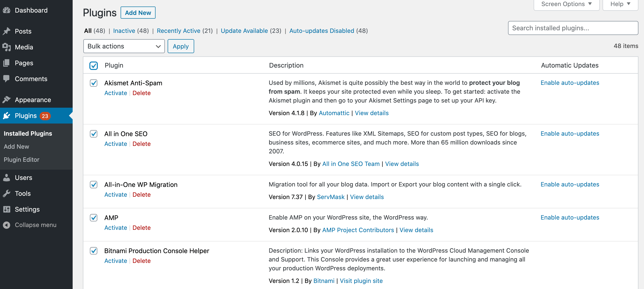Click the Add New button beside Plugins

pos(138,13)
